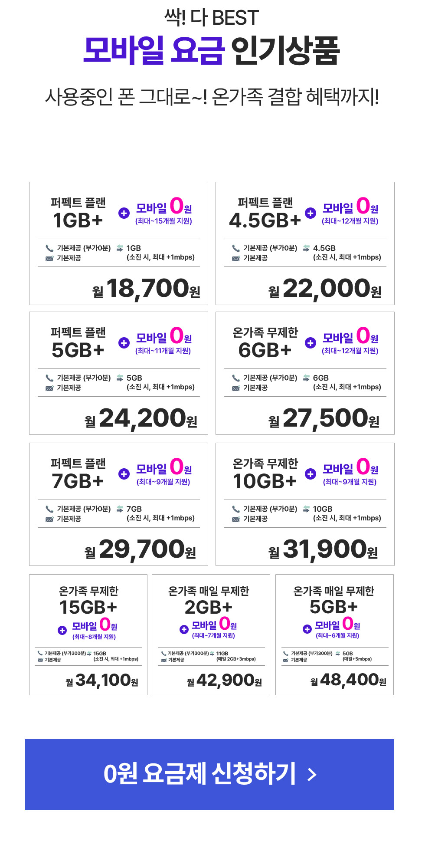
Task: Choose the 월 27,500원 plan
Action: 305,373
